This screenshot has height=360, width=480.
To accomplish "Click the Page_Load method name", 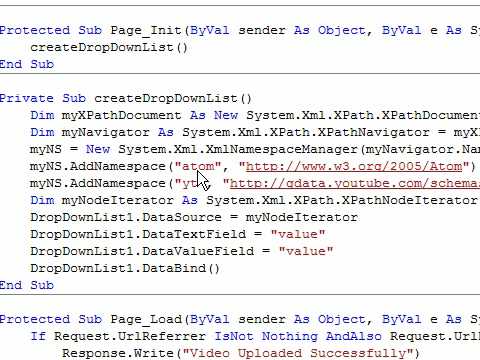I will (146, 319).
